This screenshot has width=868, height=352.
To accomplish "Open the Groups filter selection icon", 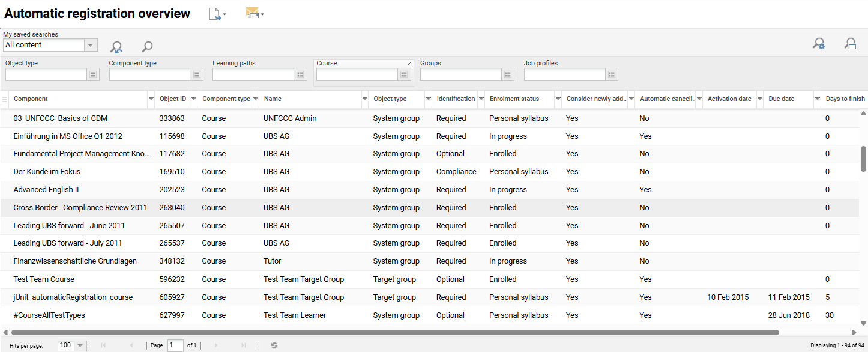I will [508, 74].
